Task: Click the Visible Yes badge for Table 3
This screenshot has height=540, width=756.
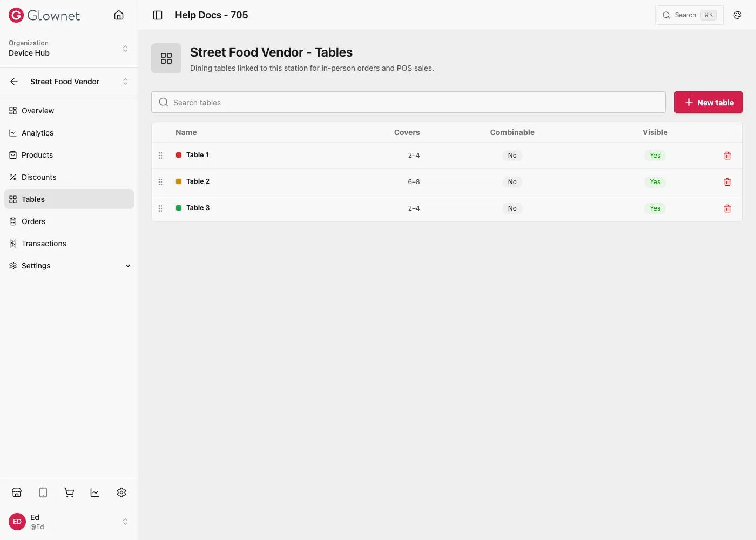Action: [x=655, y=208]
